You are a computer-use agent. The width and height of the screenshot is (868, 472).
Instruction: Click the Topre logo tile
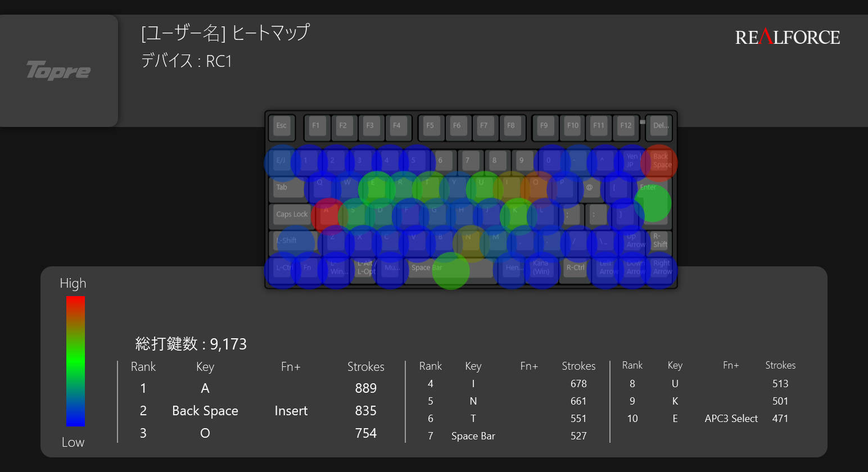pyautogui.click(x=58, y=71)
